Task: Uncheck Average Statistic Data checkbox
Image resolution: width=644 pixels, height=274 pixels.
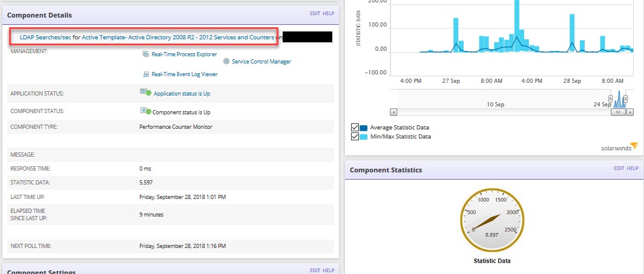Action: [355, 128]
